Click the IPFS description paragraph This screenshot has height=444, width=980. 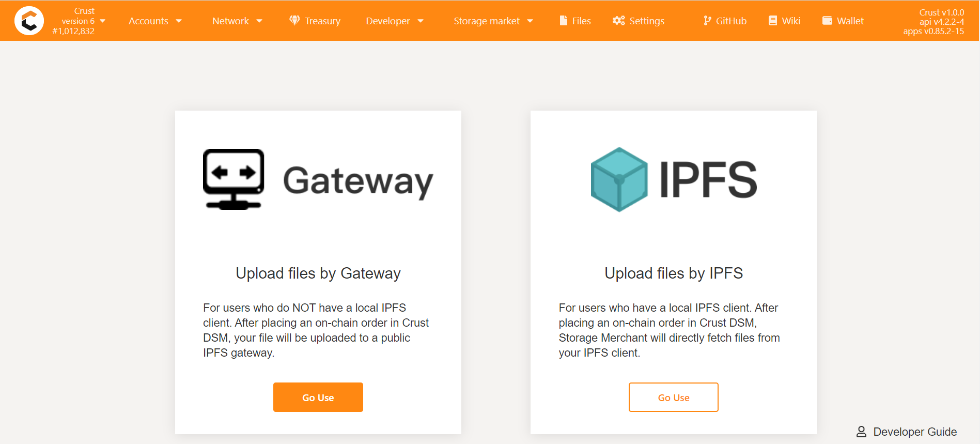(x=670, y=330)
